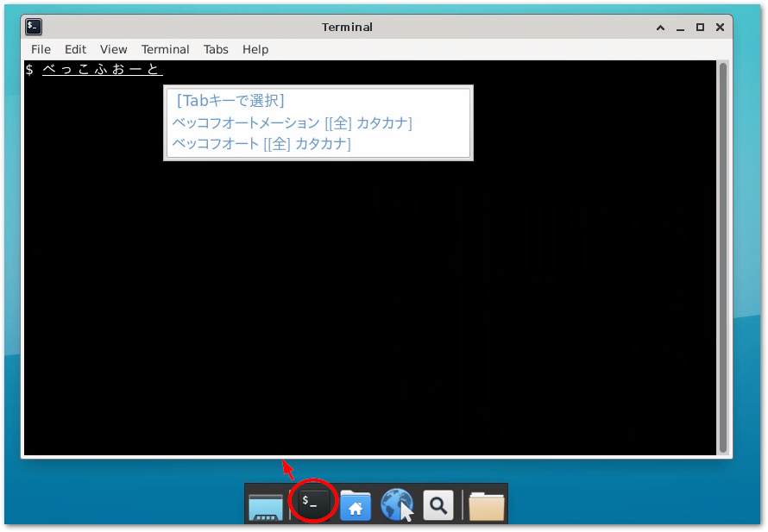Click the underlined input text べっこふぉーと

click(102, 70)
